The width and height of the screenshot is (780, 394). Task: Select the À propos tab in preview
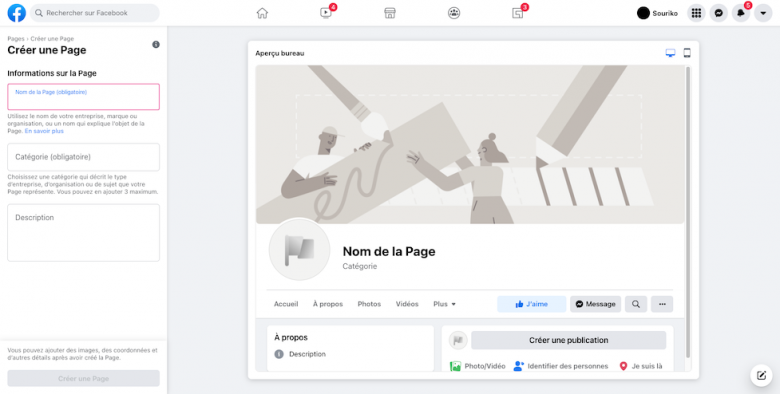[328, 304]
